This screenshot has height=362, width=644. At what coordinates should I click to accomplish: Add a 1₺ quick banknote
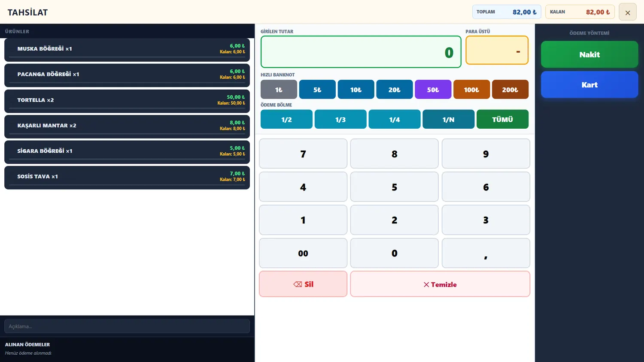point(279,90)
